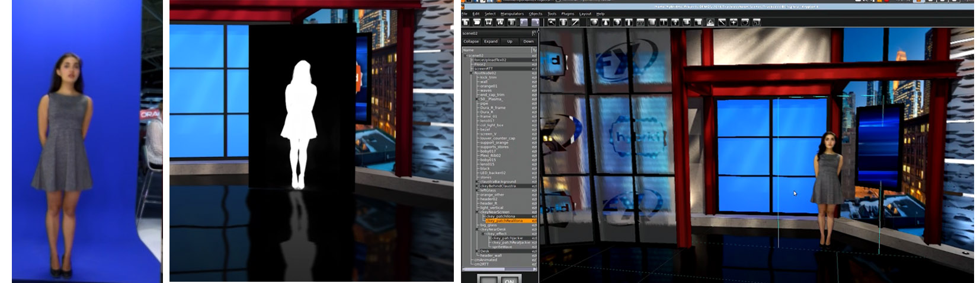Click the icon beside the scene02 name field
Screen dimensions: 980x283
(x=534, y=33)
